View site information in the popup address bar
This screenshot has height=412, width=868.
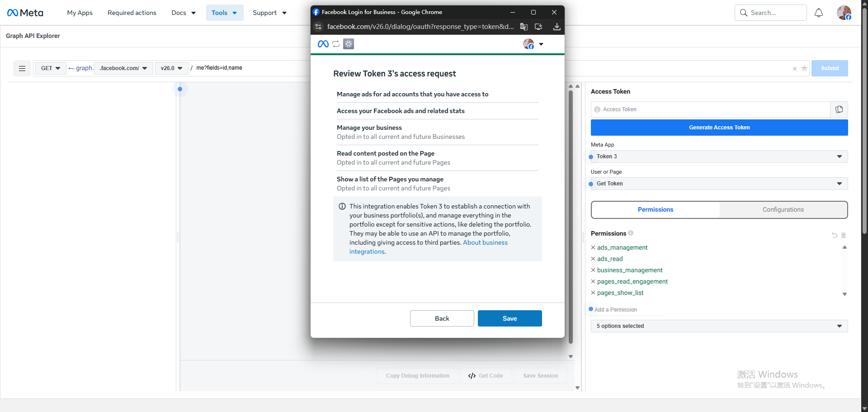(x=318, y=27)
